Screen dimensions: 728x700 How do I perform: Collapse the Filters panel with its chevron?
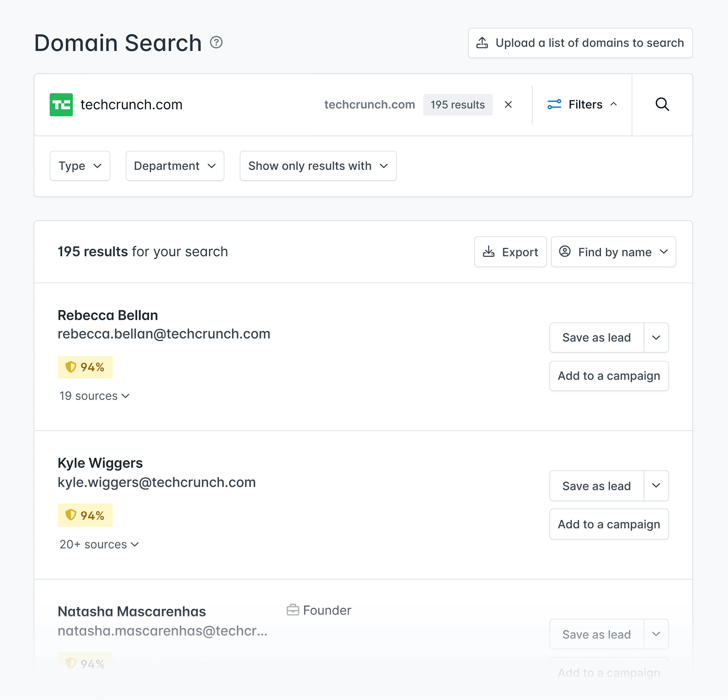[x=614, y=104]
